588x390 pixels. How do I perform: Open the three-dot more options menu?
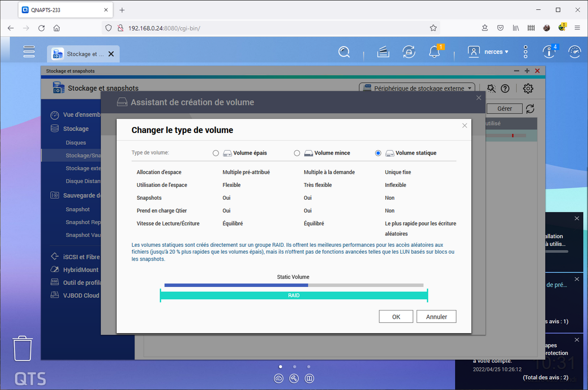pos(525,52)
